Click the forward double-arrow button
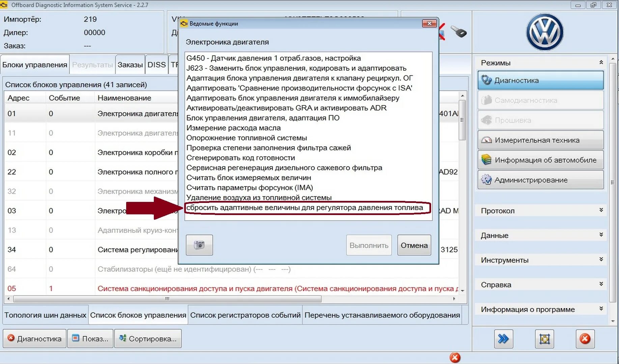This screenshot has height=364, width=619. pyautogui.click(x=504, y=339)
